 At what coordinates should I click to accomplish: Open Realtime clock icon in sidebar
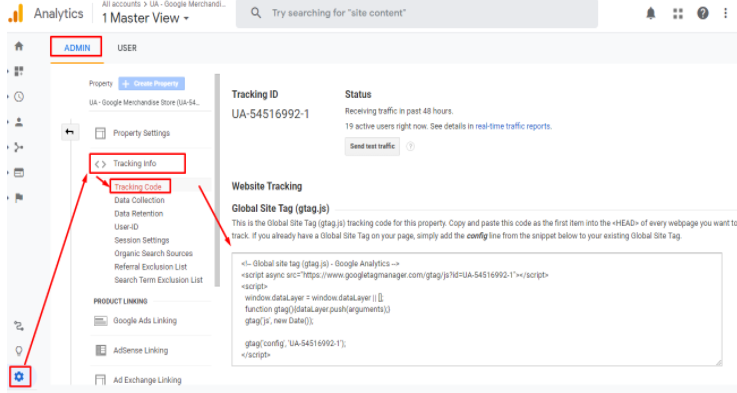19,97
